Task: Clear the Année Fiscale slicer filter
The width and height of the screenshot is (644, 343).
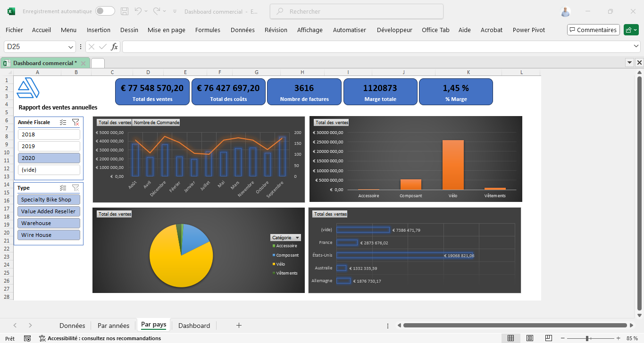Action: coord(75,122)
